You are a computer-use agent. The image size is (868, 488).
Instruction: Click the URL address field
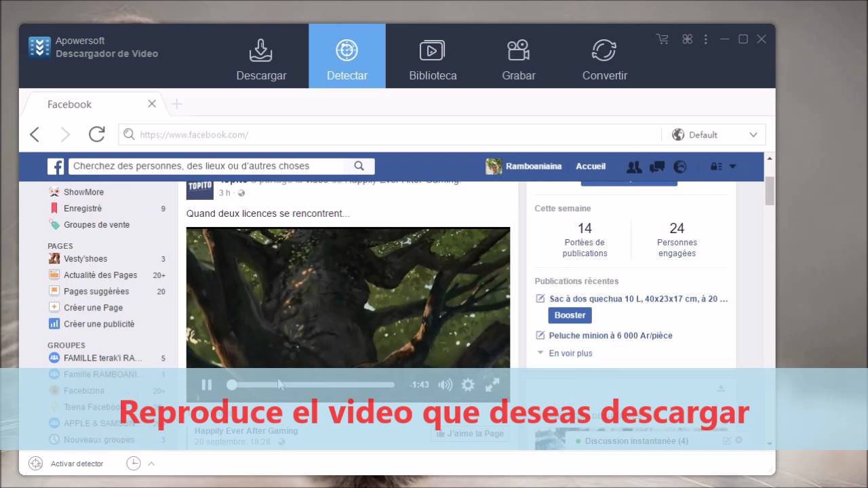click(390, 135)
